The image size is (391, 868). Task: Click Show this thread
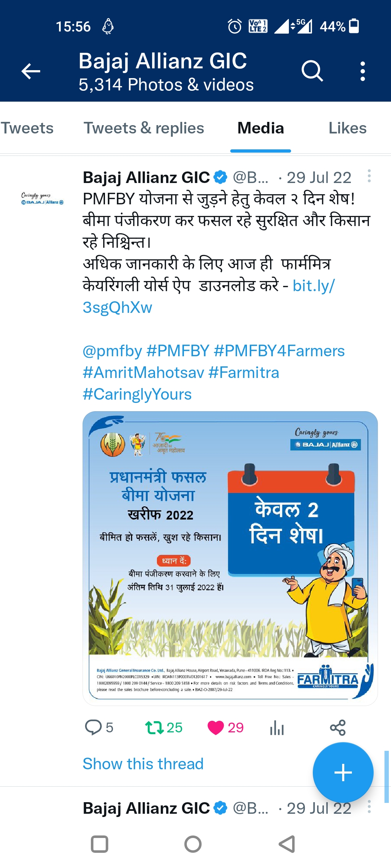click(x=143, y=764)
